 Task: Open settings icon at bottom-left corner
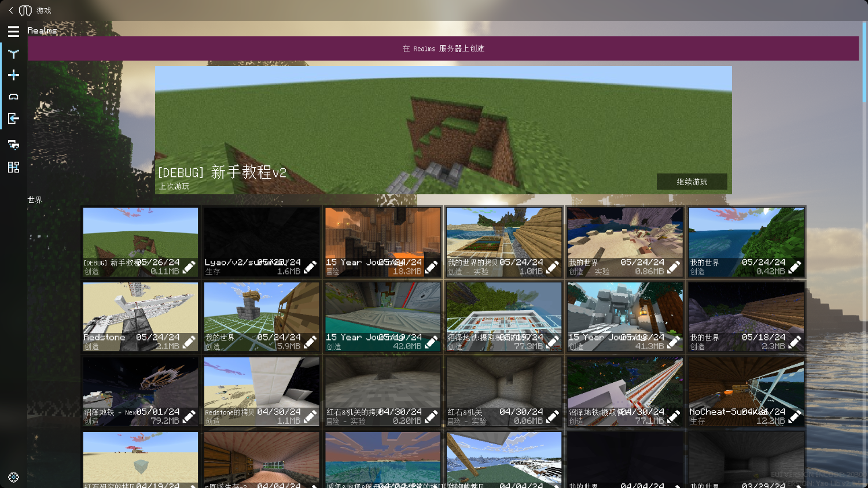tap(13, 477)
